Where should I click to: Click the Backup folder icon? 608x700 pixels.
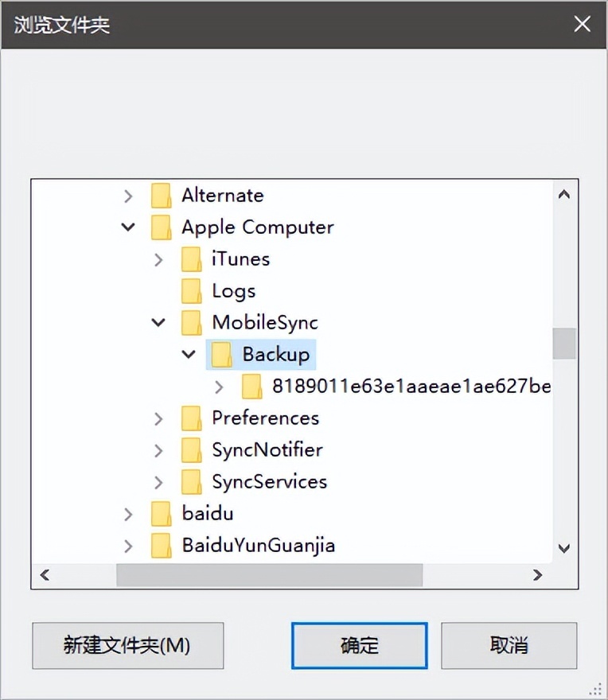tap(221, 355)
